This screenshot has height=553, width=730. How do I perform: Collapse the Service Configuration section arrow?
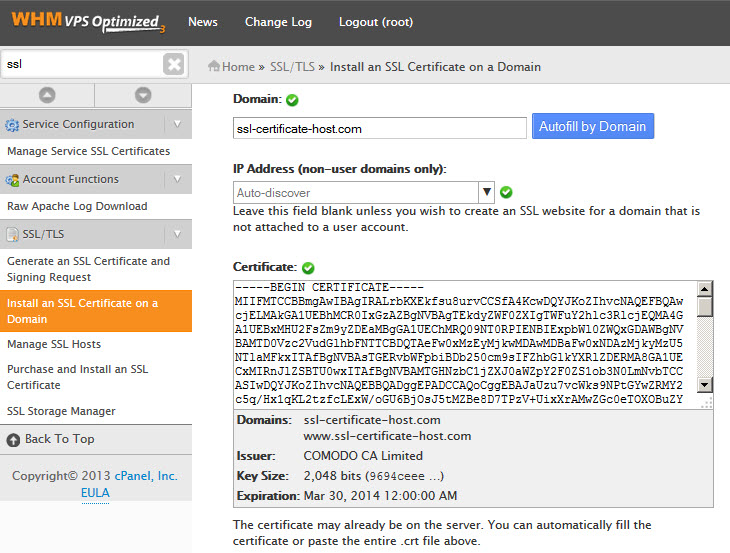(177, 125)
